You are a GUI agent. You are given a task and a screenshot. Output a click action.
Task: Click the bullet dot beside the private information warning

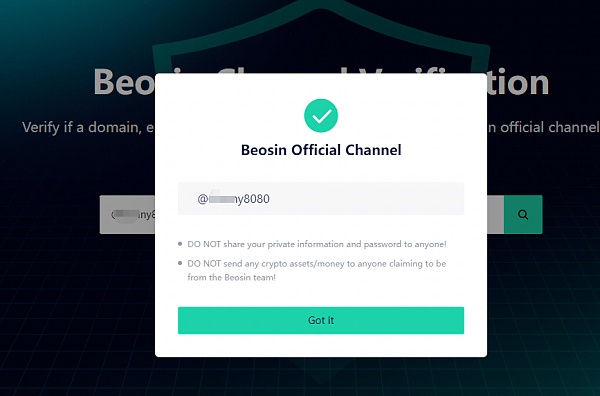click(x=180, y=244)
